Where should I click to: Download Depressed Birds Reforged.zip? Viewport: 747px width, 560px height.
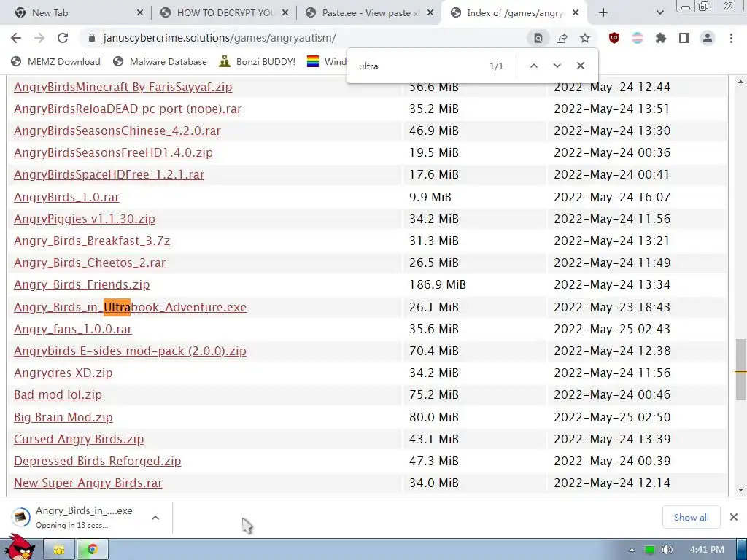(97, 462)
